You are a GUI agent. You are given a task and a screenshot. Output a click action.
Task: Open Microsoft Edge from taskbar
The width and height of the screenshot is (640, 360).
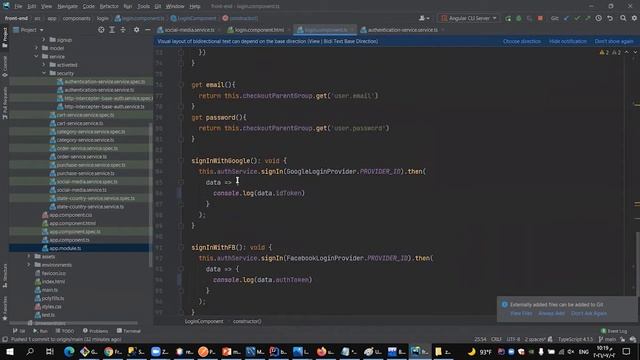point(69,351)
